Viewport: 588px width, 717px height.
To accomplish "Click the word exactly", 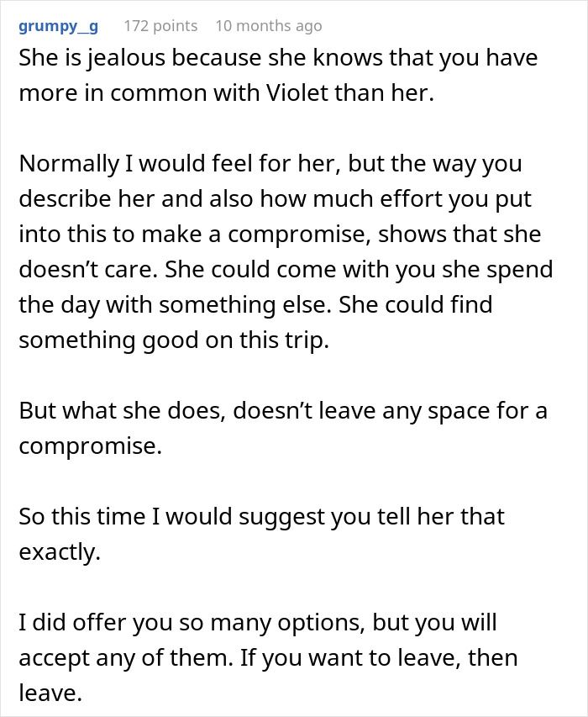I will (58, 551).
